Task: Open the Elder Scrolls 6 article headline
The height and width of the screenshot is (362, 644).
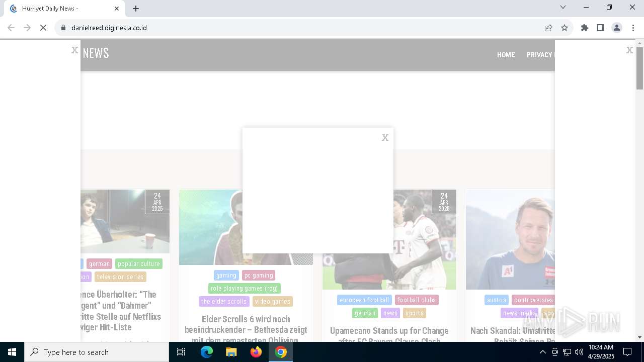Action: (246, 329)
